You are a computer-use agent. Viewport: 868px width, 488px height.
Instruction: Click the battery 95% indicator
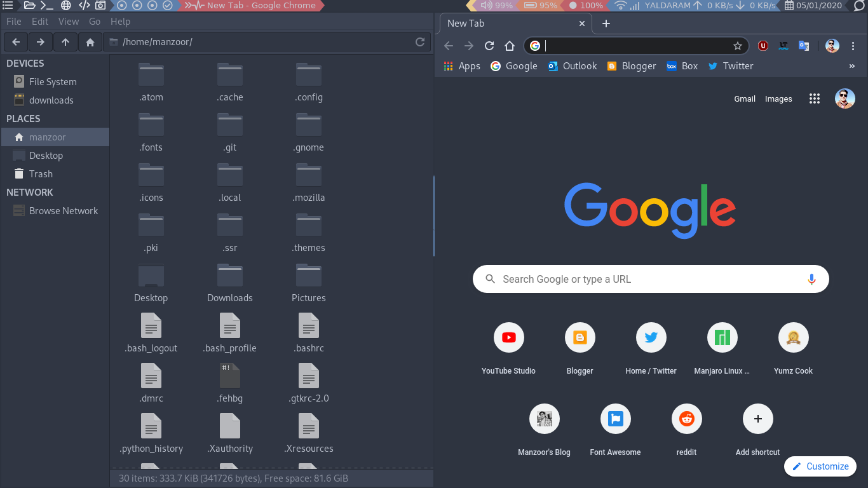coord(541,5)
